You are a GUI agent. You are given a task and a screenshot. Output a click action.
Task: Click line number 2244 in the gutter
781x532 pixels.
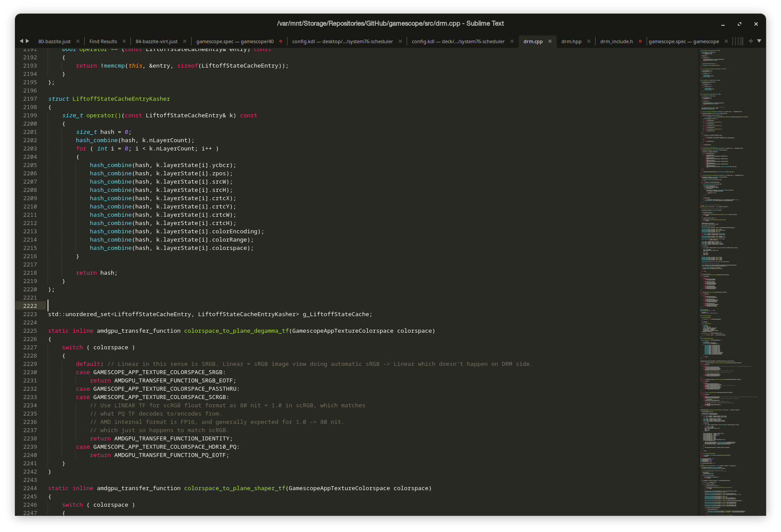tap(30, 488)
